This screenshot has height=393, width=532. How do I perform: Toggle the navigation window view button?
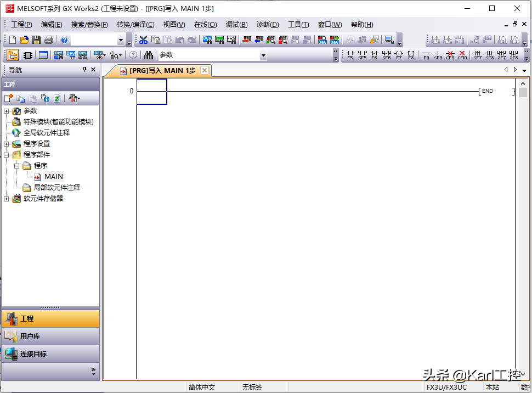click(x=12, y=55)
